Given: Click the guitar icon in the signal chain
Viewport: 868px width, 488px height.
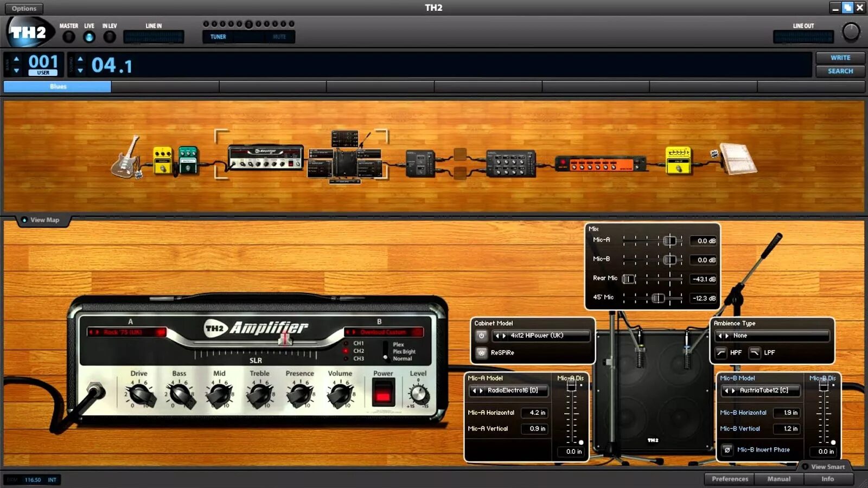Looking at the screenshot, I should pyautogui.click(x=126, y=157).
